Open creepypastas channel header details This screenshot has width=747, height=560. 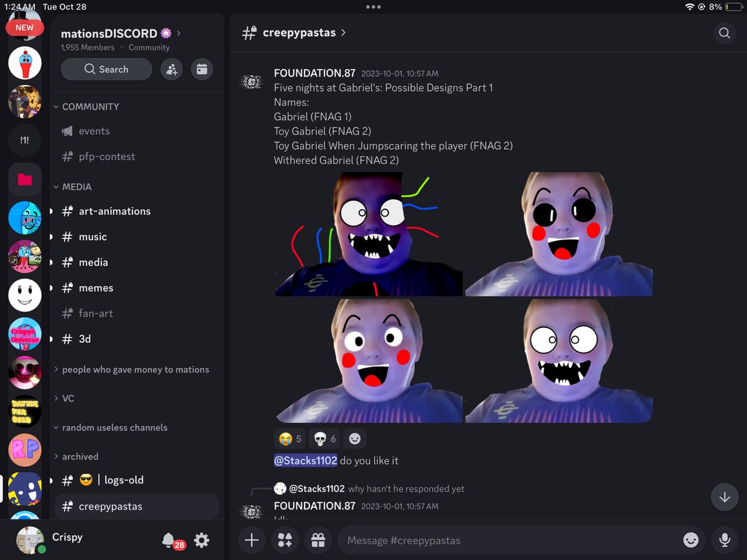tap(294, 32)
